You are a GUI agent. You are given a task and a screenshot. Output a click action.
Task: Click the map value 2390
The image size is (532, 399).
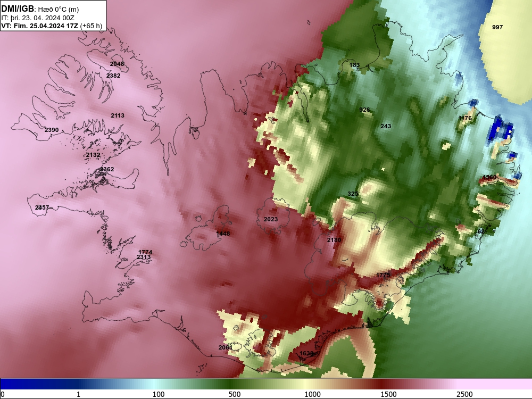(52, 130)
